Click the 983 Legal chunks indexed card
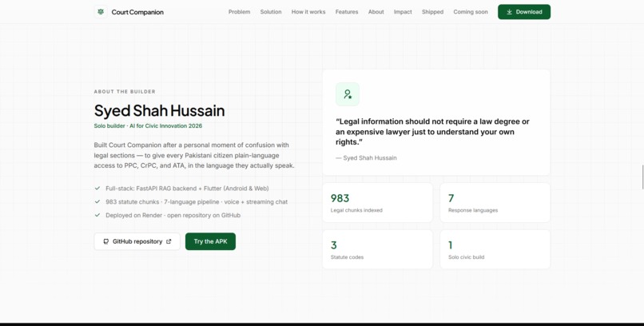 (x=377, y=202)
